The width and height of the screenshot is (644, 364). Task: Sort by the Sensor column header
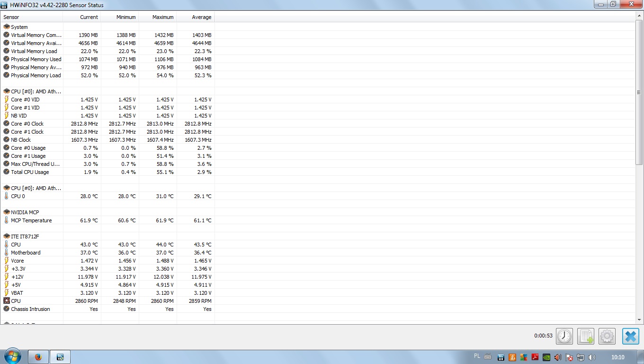coord(31,17)
